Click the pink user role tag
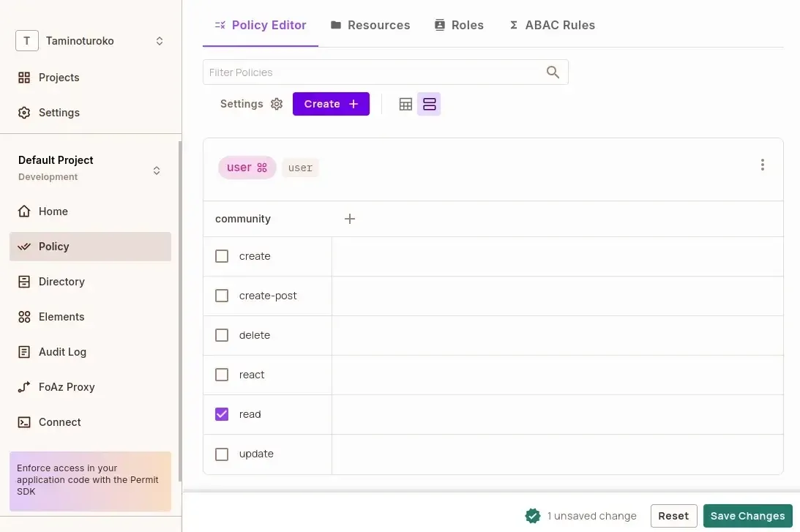 pyautogui.click(x=247, y=168)
